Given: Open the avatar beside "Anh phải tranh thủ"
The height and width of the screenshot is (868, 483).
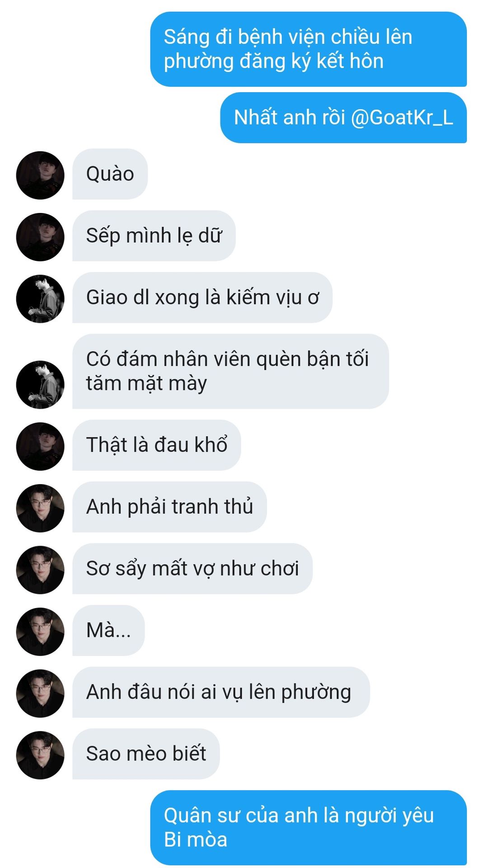Looking at the screenshot, I should pos(40,508).
